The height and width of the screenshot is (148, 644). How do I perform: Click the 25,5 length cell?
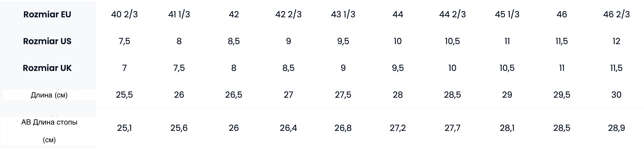[x=125, y=95]
